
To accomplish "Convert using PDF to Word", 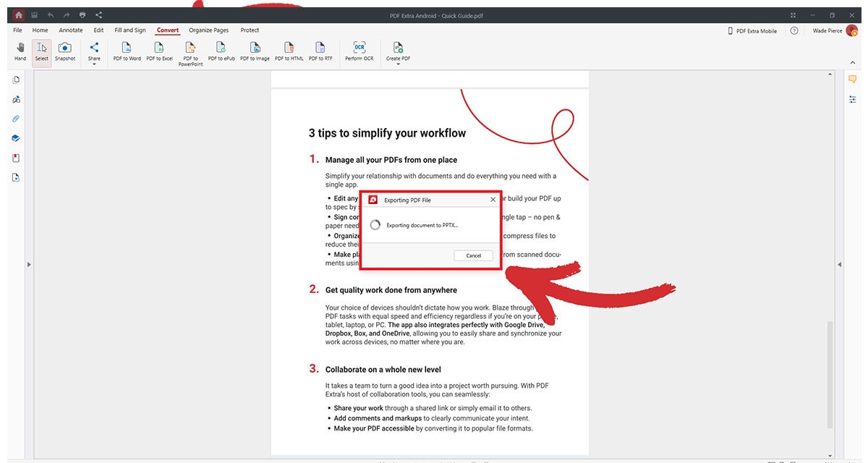I will pyautogui.click(x=127, y=52).
